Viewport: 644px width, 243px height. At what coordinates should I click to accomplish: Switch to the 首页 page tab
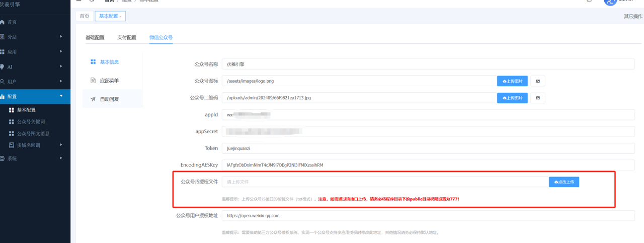coord(85,16)
